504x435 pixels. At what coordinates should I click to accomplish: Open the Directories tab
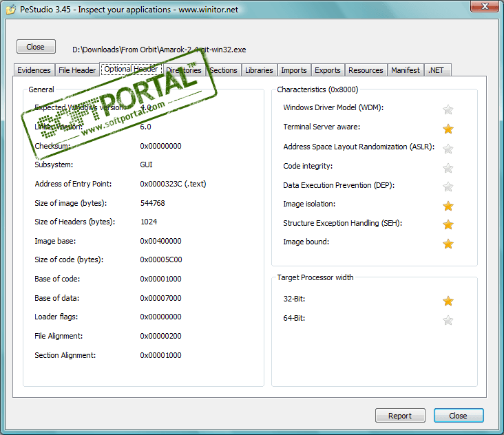tap(184, 70)
